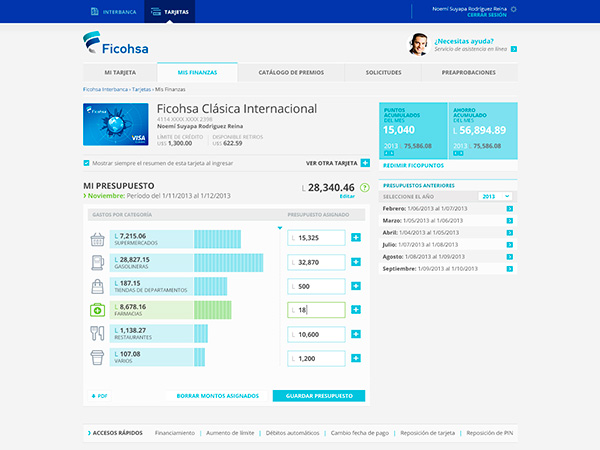This screenshot has height=450, width=600.
Task: Click plus button next to 32,870 budget
Action: click(x=356, y=262)
